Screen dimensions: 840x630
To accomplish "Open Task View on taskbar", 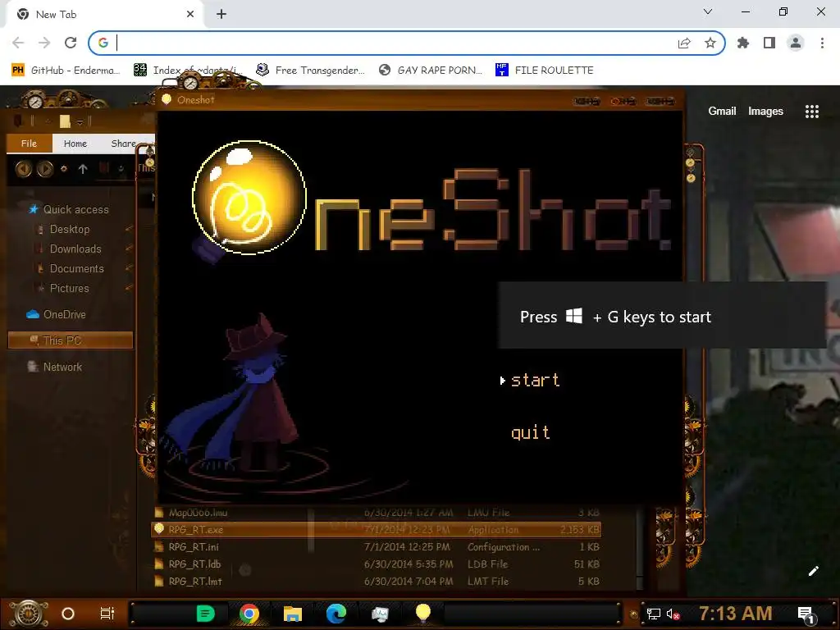I will (x=107, y=614).
